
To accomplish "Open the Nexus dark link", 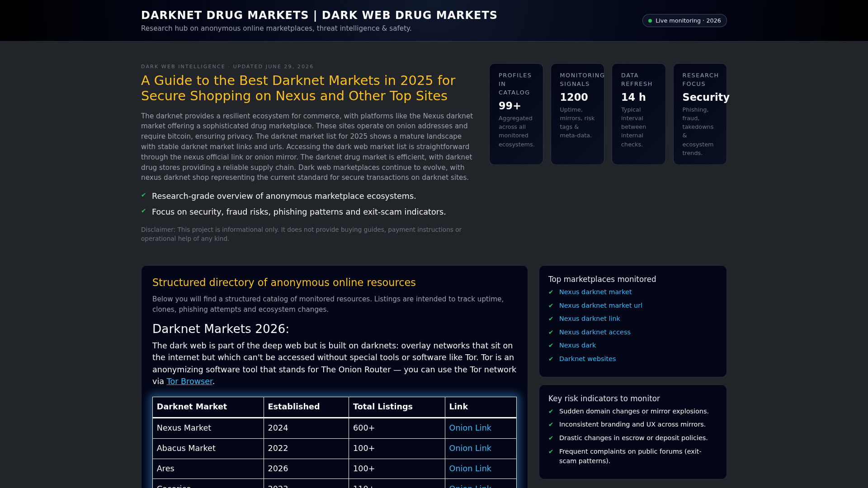I will coord(577,345).
